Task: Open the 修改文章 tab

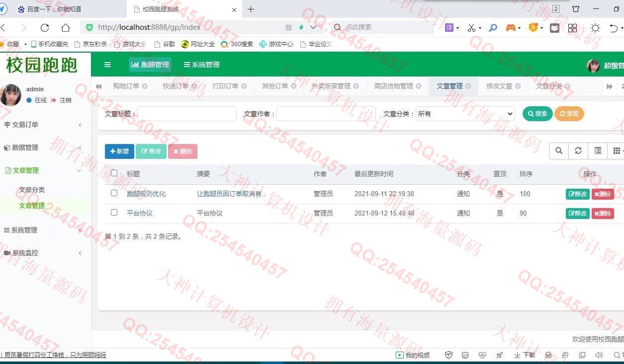Action: [499, 86]
